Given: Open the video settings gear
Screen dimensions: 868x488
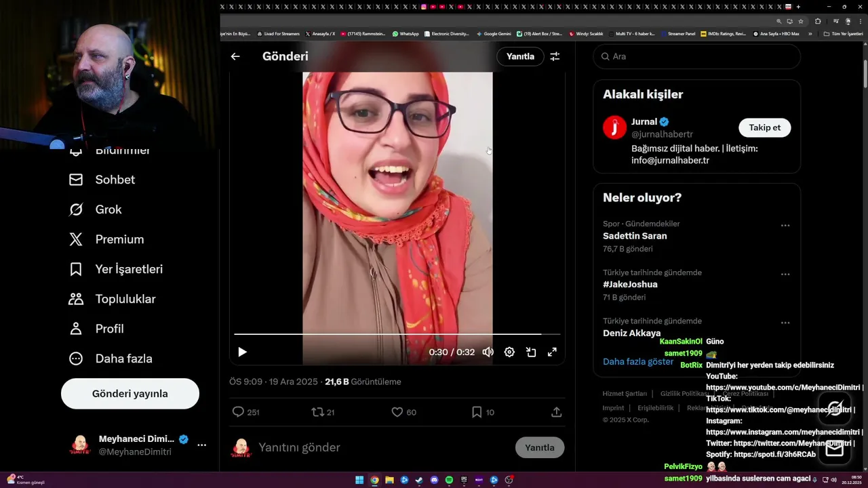Looking at the screenshot, I should pos(509,352).
